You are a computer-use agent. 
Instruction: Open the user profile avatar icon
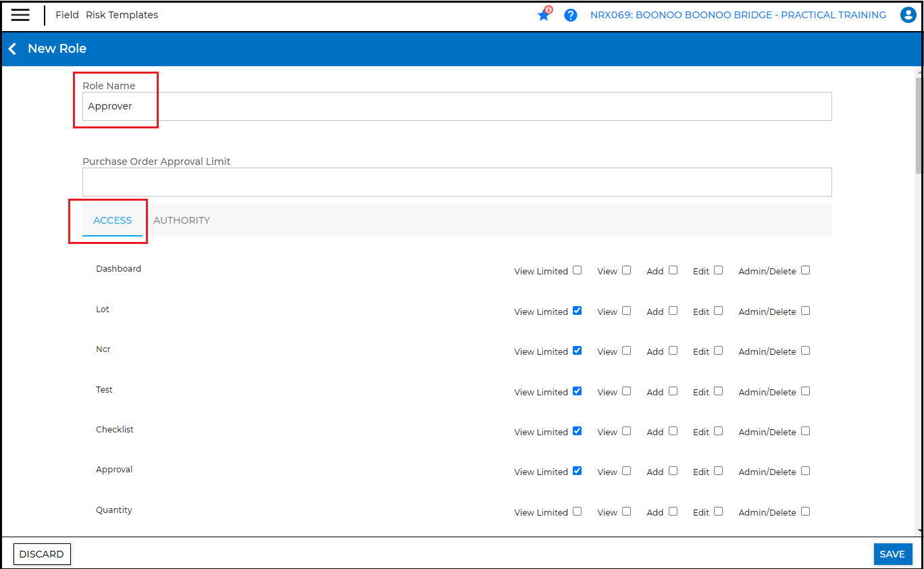pos(908,15)
